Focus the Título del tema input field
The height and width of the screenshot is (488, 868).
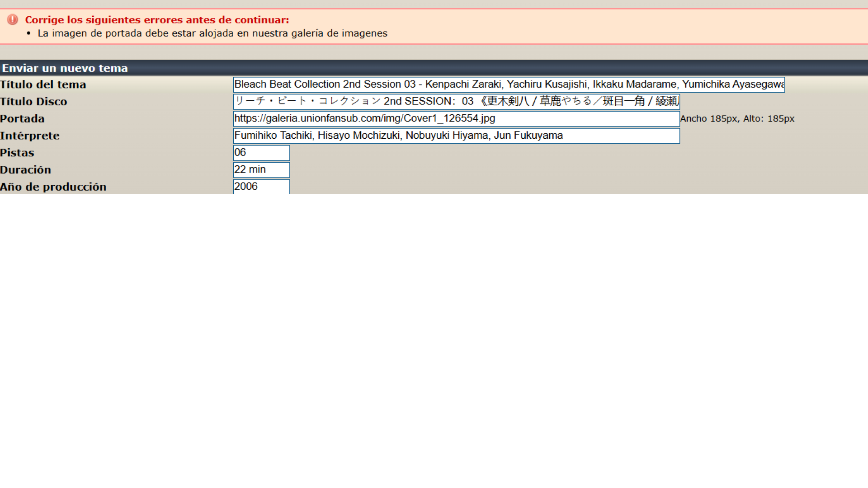pos(509,84)
